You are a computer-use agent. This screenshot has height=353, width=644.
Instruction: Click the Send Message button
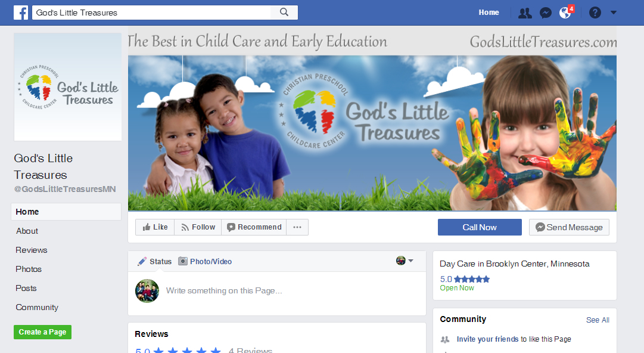point(569,227)
